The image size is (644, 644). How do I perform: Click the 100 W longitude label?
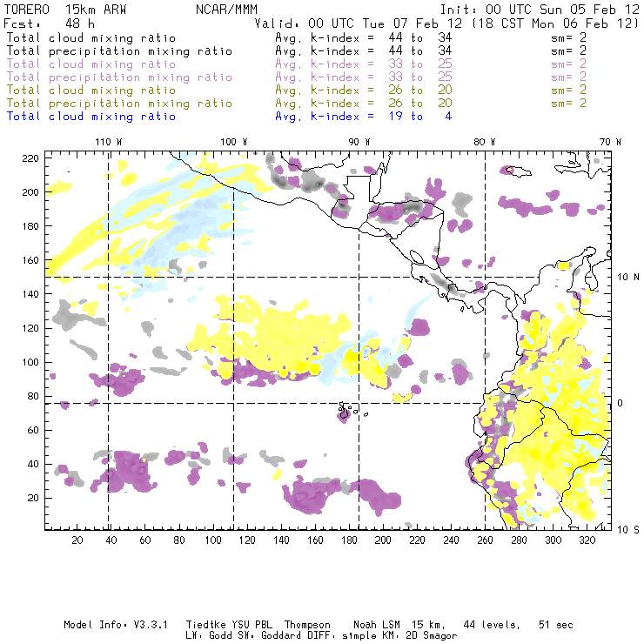coord(234,142)
